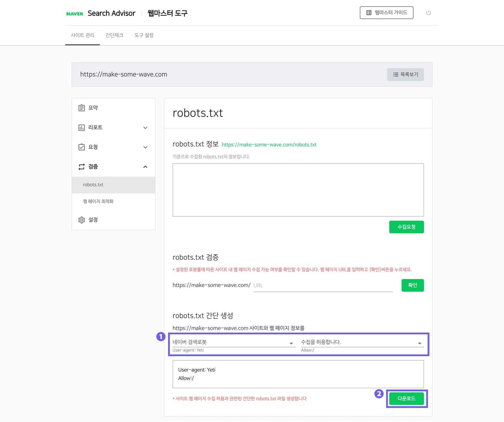This screenshot has height=422, width=504.
Task: Click the Search Advisor title
Action: (111, 13)
